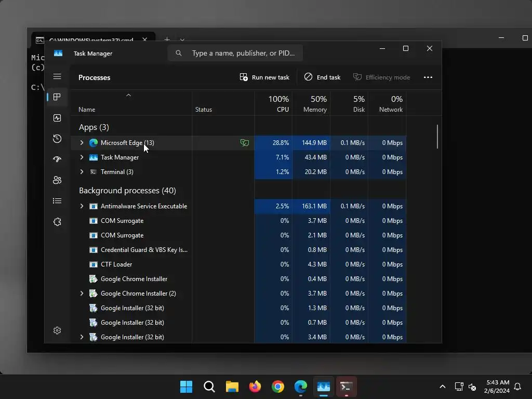The image size is (532, 399).
Task: Click Run new task
Action: (x=264, y=77)
